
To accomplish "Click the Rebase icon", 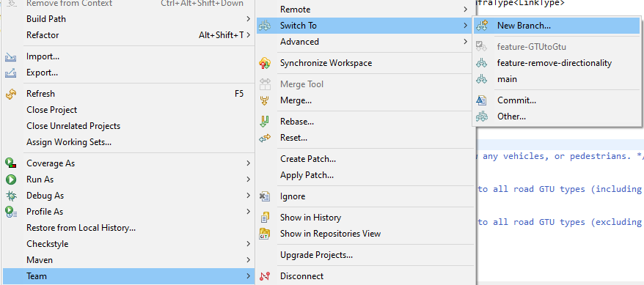I will (265, 122).
